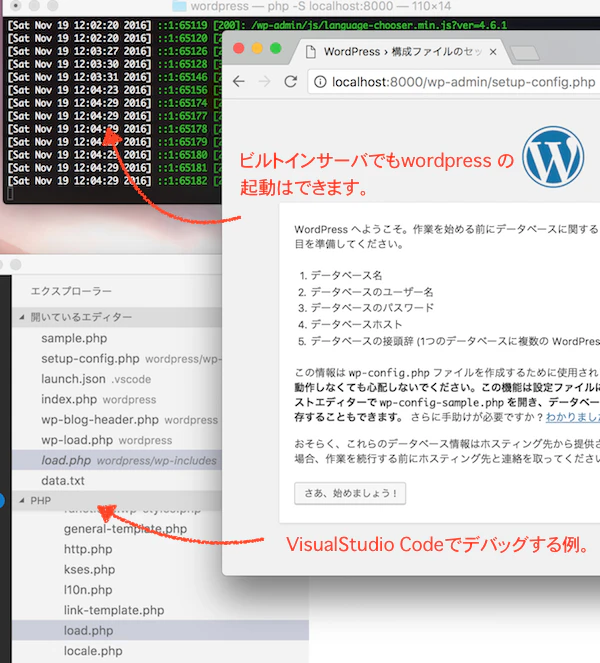Click the さあ、始めましょう！ button
Screen dimensions: 600x663
tap(350, 493)
